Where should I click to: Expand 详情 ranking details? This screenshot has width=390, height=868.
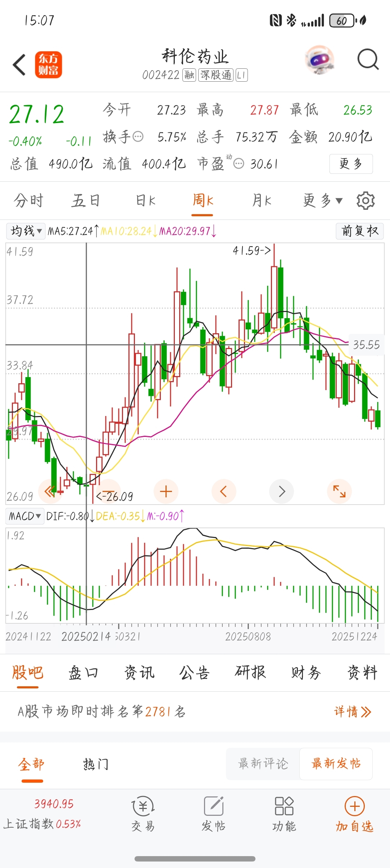coord(353,711)
